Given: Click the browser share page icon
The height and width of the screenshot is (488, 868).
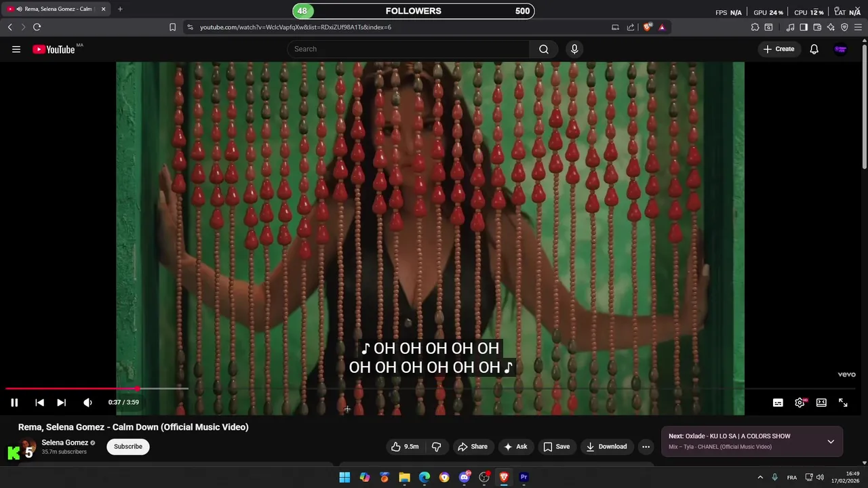Looking at the screenshot, I should (x=631, y=27).
